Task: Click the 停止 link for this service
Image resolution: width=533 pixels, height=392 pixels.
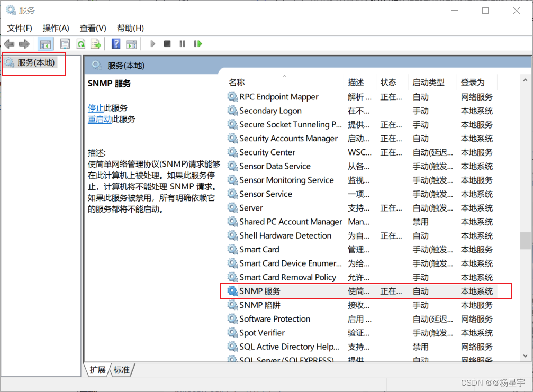Action: click(x=96, y=108)
